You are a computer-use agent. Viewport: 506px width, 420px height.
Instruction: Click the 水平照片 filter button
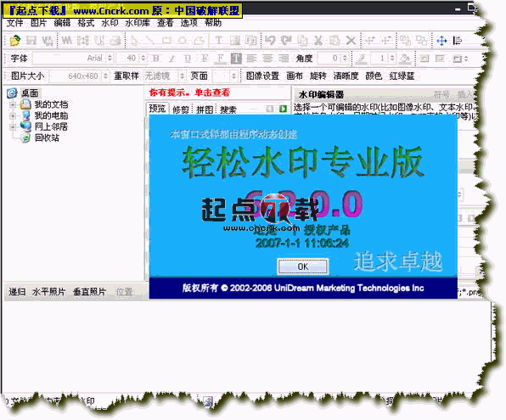point(48,292)
